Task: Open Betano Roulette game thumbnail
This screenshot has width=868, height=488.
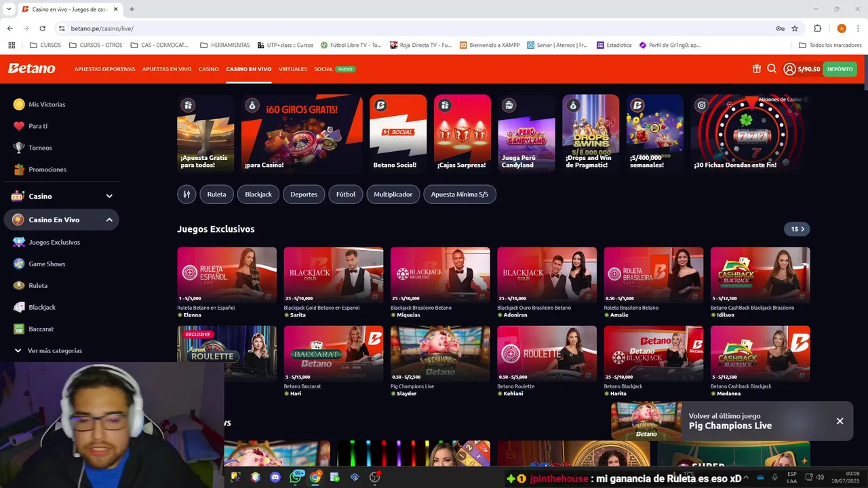Action: pyautogui.click(x=547, y=352)
